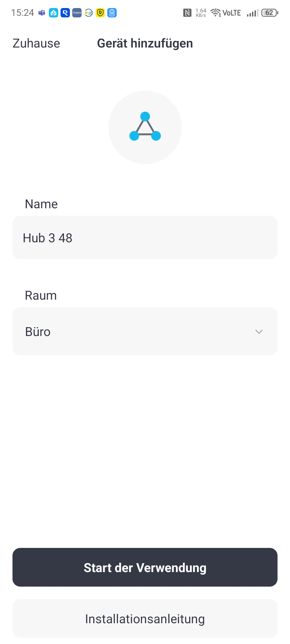Tap the Gerät hinzufügen page title

(x=145, y=43)
